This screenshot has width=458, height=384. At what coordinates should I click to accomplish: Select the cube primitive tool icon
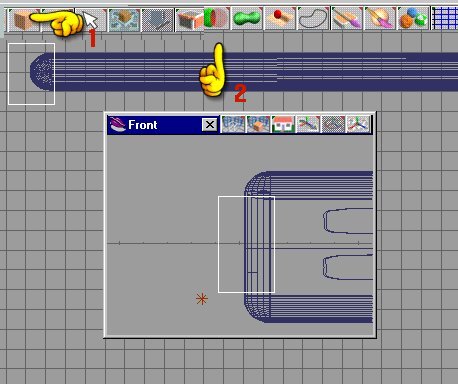click(23, 20)
